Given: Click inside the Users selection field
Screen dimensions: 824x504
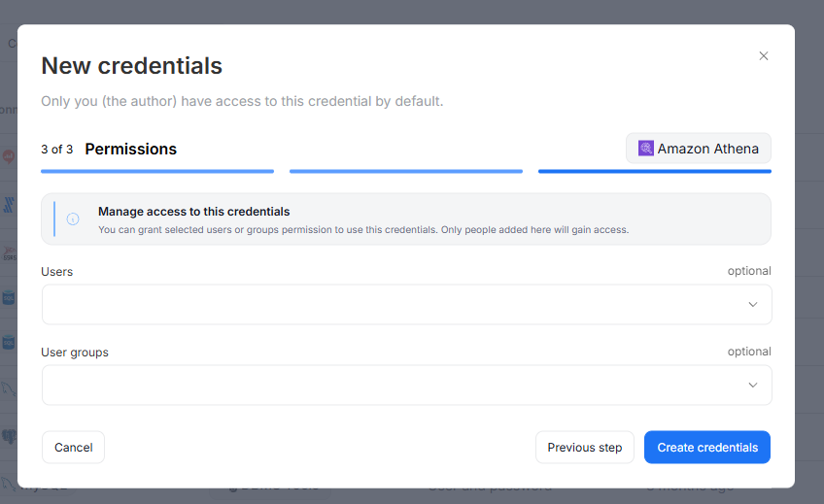Looking at the screenshot, I should pos(389,305).
